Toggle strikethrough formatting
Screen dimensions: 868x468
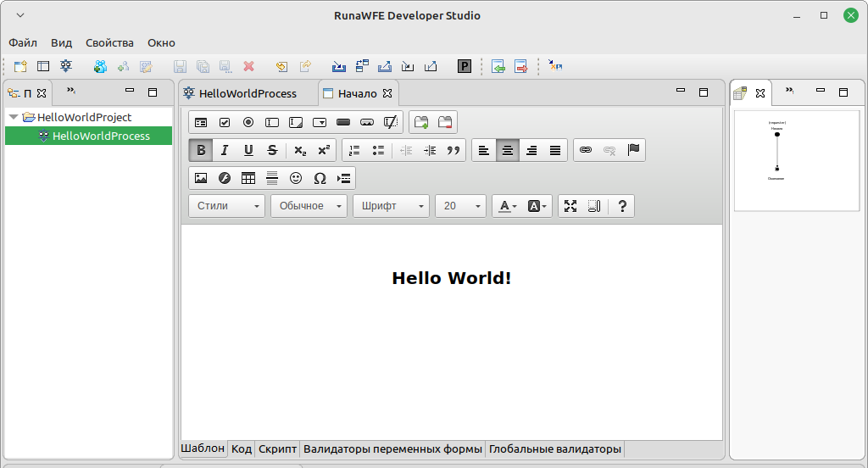(272, 150)
